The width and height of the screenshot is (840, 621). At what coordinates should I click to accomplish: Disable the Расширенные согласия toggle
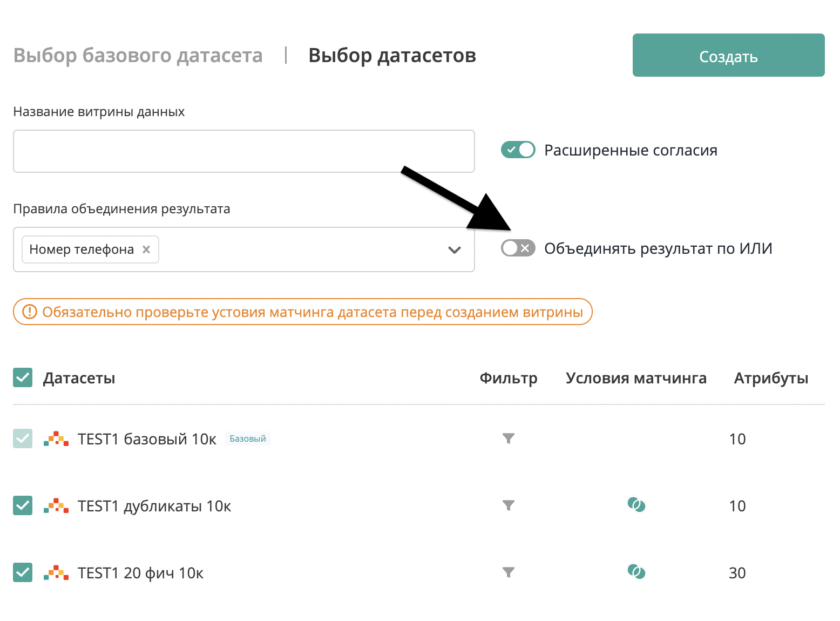coord(518,150)
